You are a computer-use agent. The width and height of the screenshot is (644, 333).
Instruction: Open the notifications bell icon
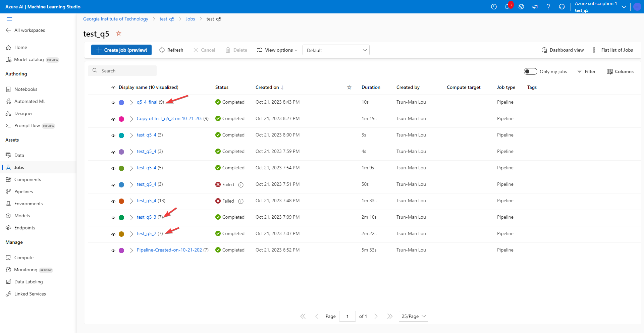point(507,7)
